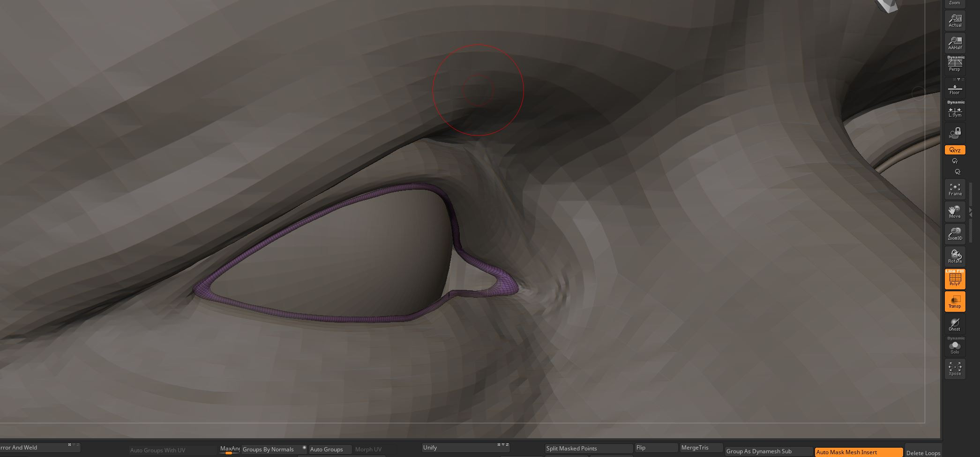Toggle Solo mode
Viewport: 980px width, 457px height.
pyautogui.click(x=955, y=346)
